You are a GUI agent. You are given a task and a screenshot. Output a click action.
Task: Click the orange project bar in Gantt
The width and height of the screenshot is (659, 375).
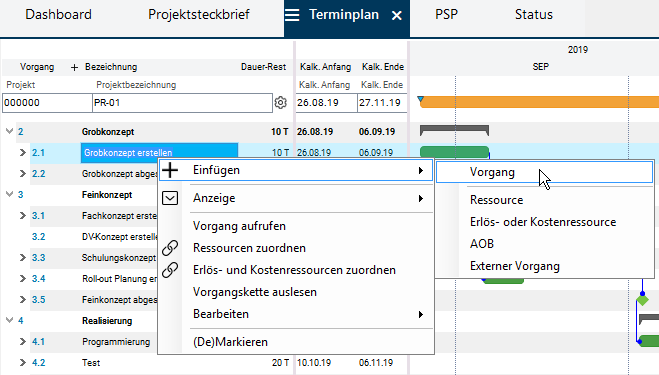tap(540, 102)
